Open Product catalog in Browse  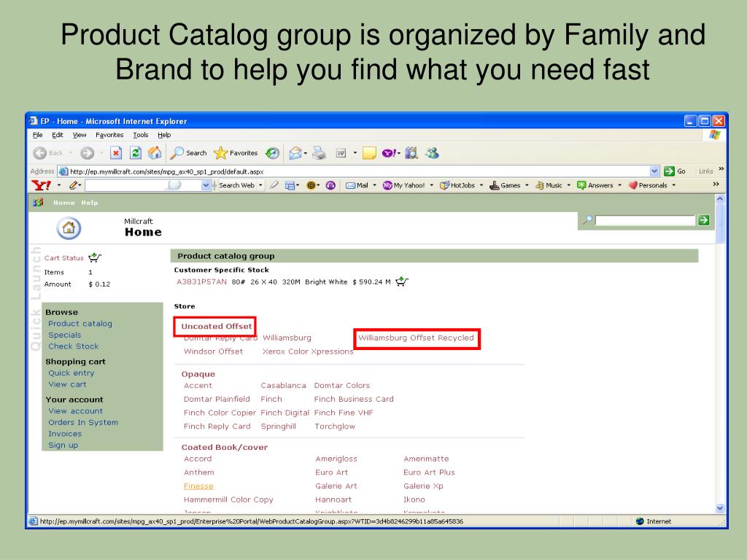click(80, 323)
